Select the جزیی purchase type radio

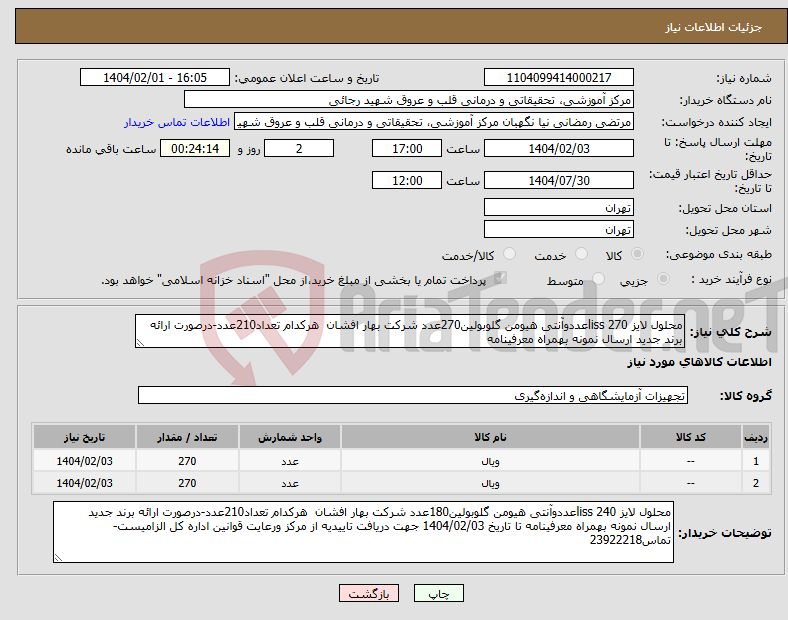[663, 279]
